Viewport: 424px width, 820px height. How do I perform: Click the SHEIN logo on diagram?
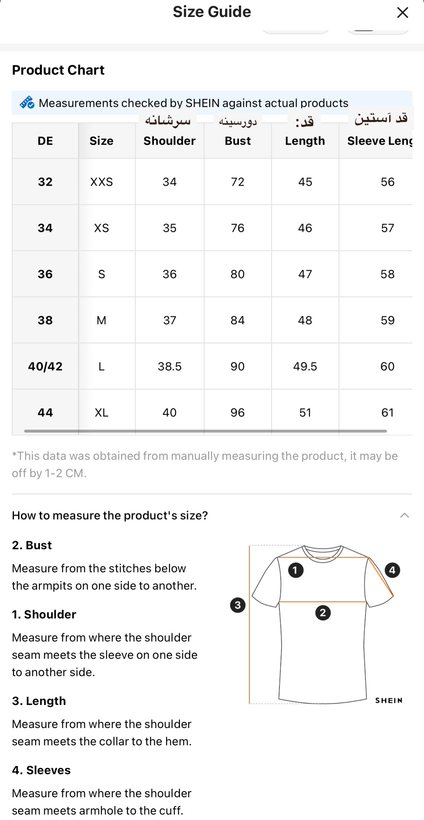(389, 700)
